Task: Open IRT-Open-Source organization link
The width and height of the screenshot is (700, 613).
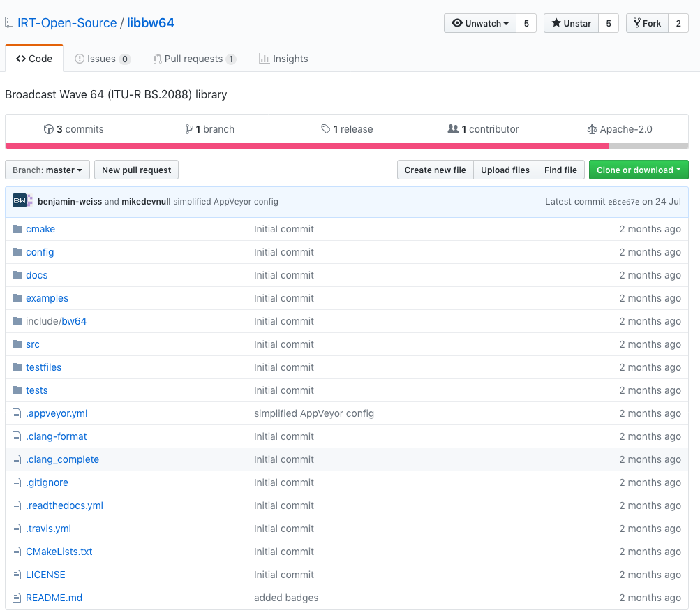Action: pyautogui.click(x=67, y=23)
